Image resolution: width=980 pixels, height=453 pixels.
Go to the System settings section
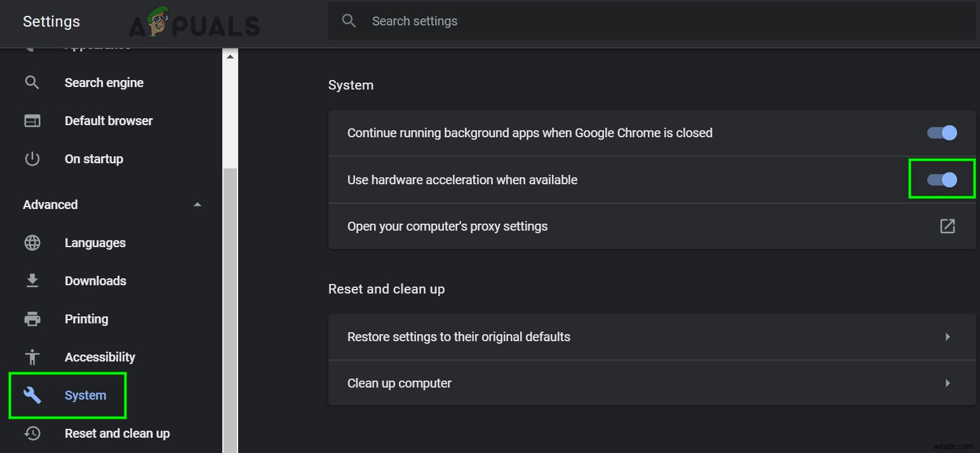coord(85,395)
